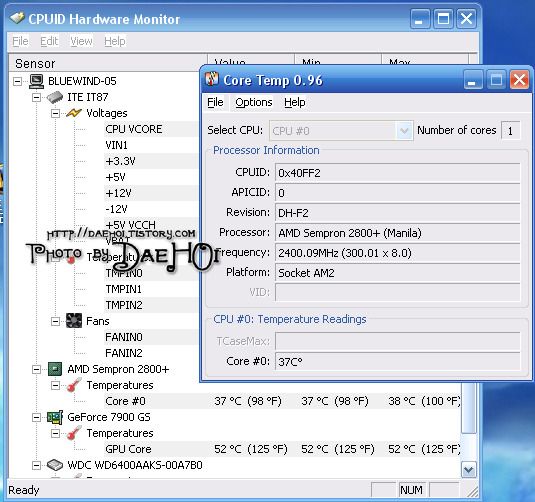Close the CPUID Hardware Monitor window
The image size is (535, 502).
[x=466, y=18]
